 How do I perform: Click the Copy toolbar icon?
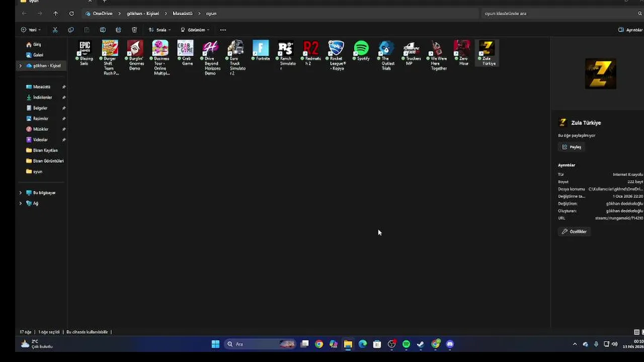click(70, 30)
